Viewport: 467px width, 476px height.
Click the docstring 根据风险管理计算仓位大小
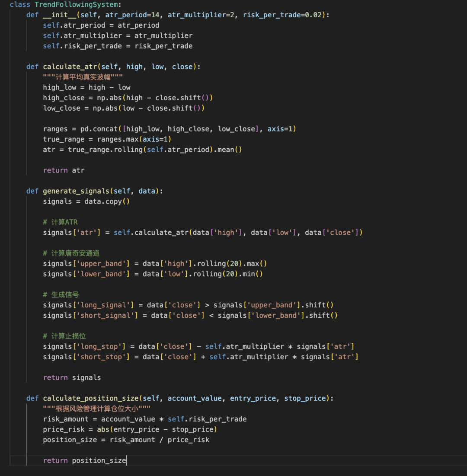pos(96,409)
